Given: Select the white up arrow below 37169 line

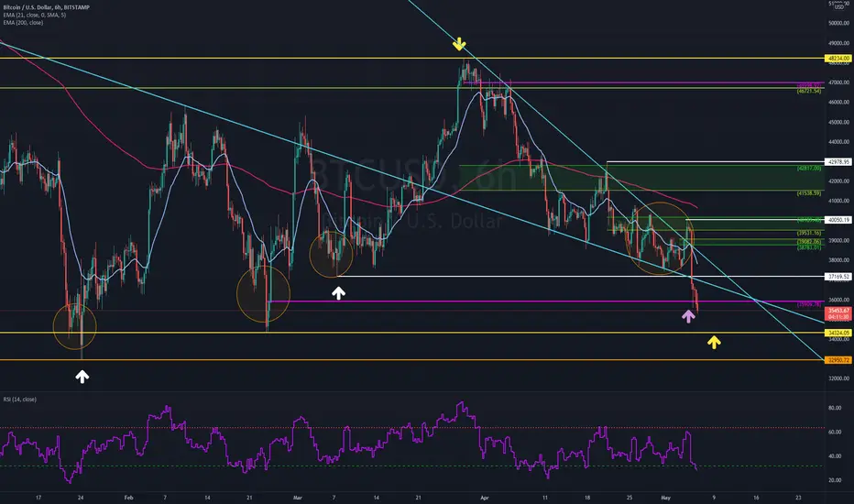Looking at the screenshot, I should [338, 293].
